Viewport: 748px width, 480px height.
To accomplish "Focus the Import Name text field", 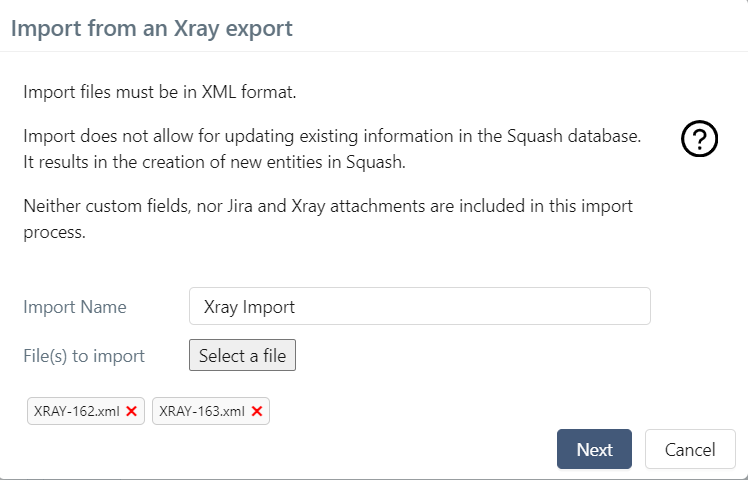I will (419, 306).
